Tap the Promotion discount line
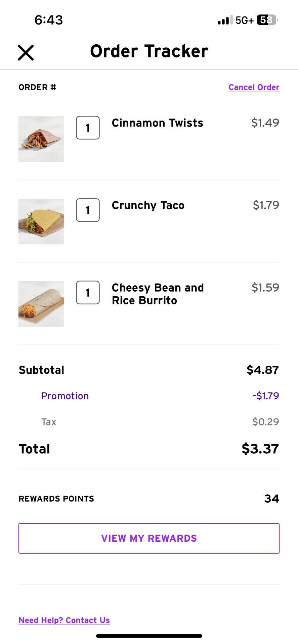The image size is (298, 644). coord(65,396)
